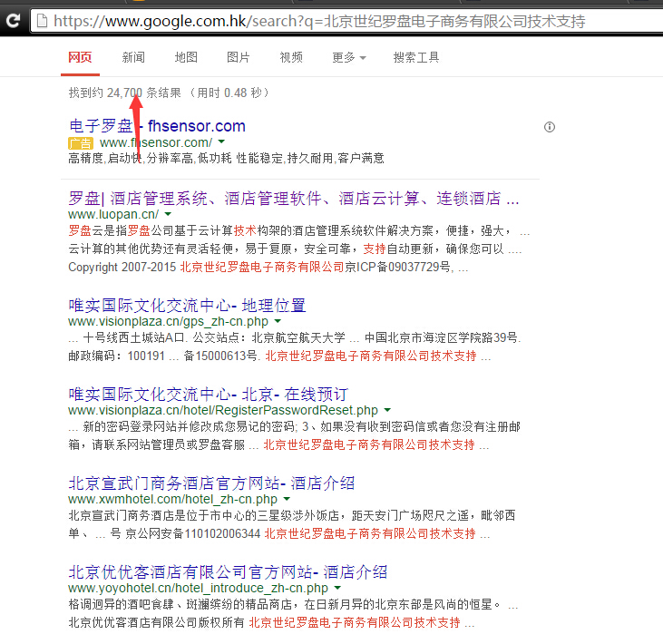The width and height of the screenshot is (663, 644).
Task: Click the snippet line starting 邮政编码: 100191
Action: pyautogui.click(x=279, y=356)
